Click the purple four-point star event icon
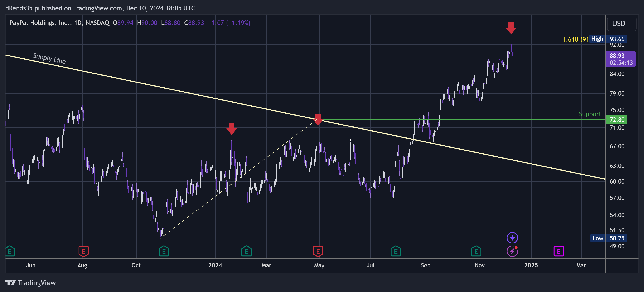This screenshot has width=644, height=292. click(x=512, y=238)
